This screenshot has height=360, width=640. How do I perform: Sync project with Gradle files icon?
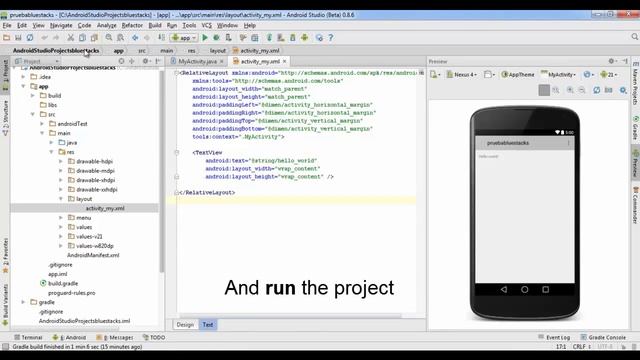coord(269,38)
